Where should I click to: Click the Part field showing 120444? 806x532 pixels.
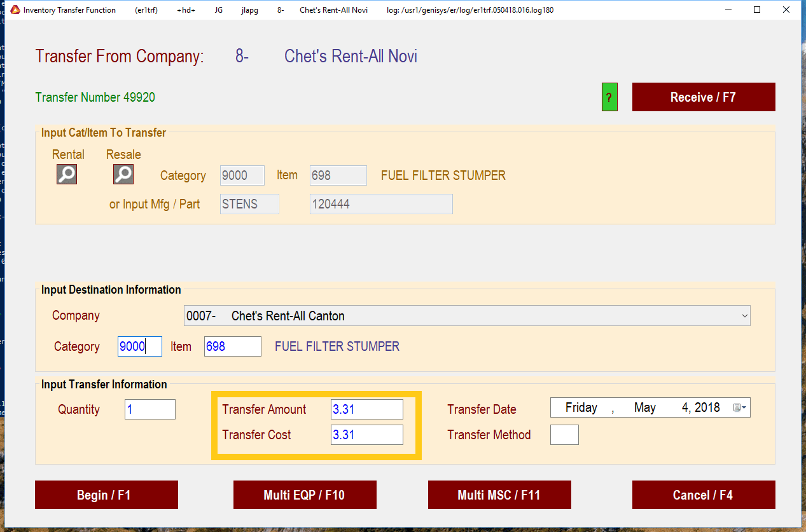381,204
